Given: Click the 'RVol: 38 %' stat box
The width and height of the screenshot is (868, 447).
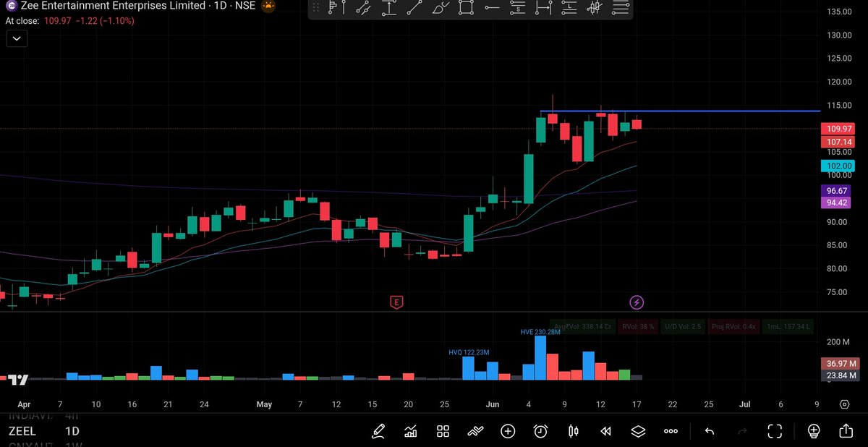Looking at the screenshot, I should (639, 327).
